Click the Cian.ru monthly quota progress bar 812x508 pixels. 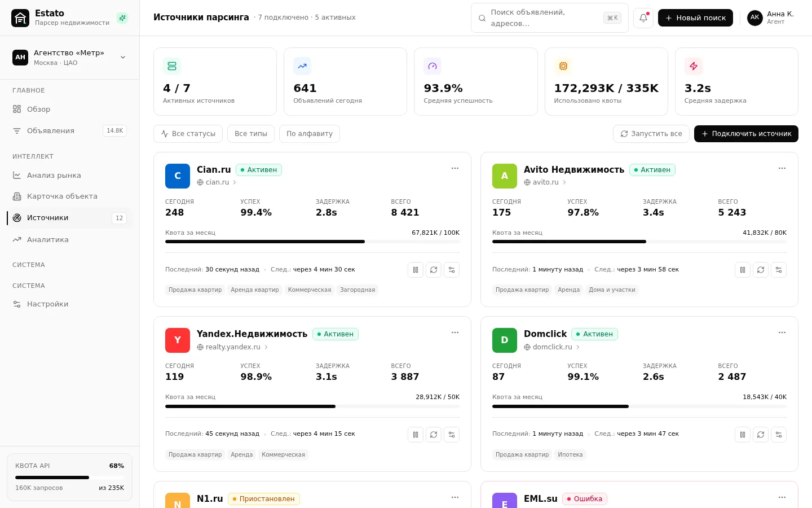[x=312, y=242]
